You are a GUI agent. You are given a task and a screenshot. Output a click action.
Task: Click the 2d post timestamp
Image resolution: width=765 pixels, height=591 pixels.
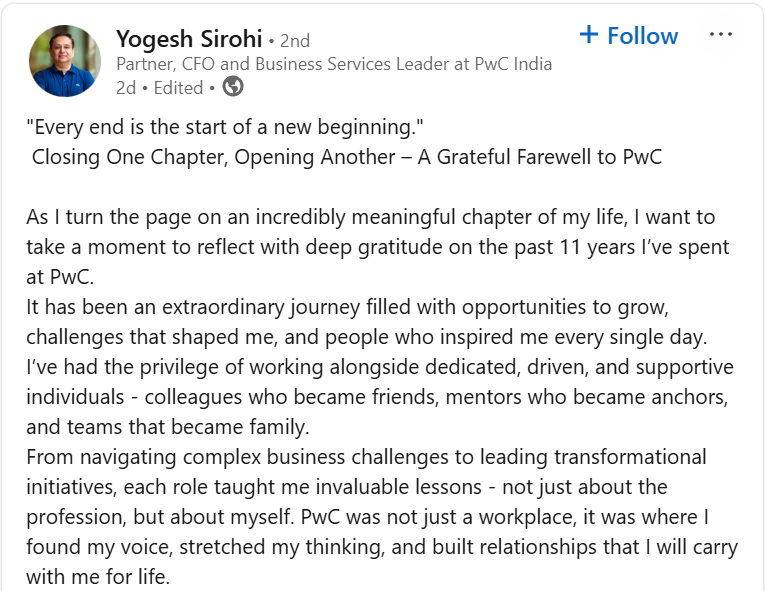pos(126,88)
